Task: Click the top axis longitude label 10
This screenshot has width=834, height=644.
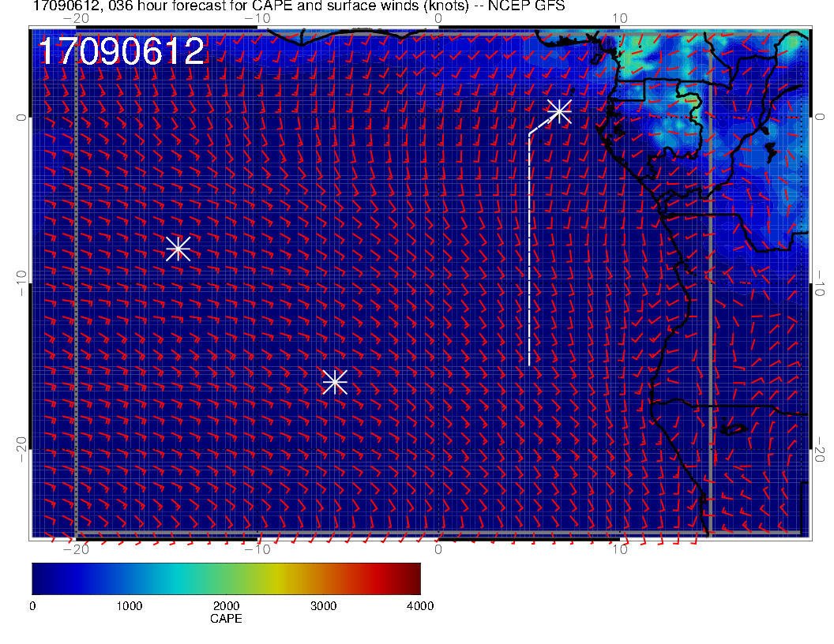Action: [x=620, y=18]
